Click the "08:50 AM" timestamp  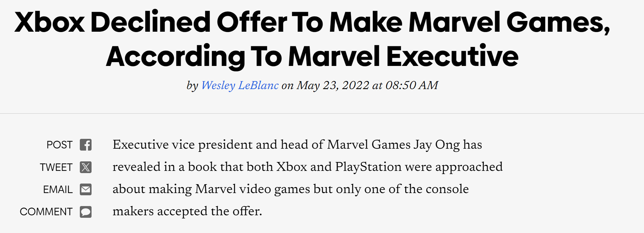tap(412, 85)
